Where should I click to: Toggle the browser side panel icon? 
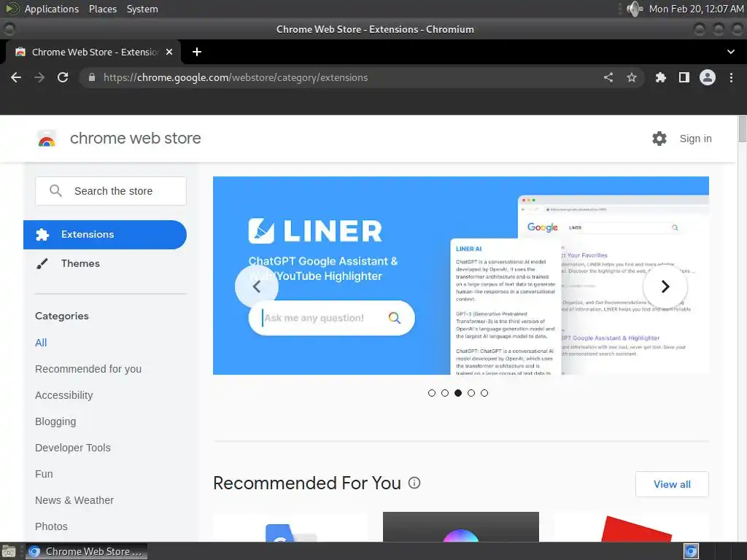tap(684, 77)
